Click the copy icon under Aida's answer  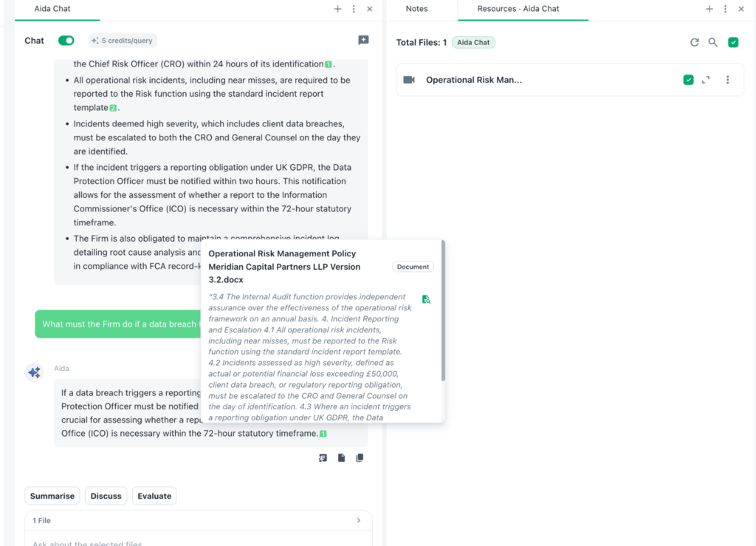[x=360, y=458]
